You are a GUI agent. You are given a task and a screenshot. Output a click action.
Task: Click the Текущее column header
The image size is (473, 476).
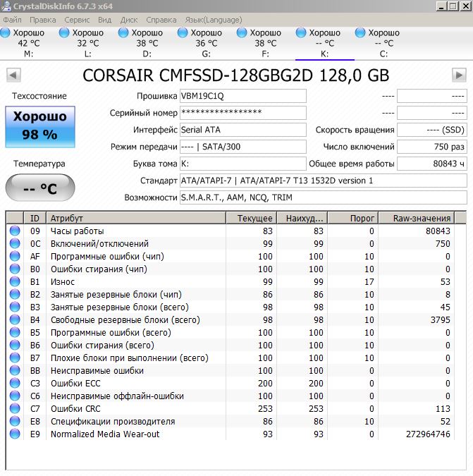tap(251, 218)
